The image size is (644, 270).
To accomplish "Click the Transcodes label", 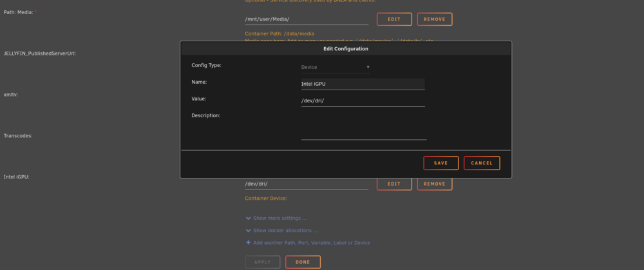I will click(x=18, y=135).
